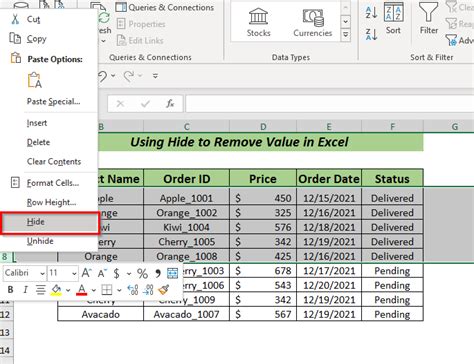This screenshot has height=364, width=474.
Task: Click the Keep Text Only paste icon
Action: (x=35, y=80)
